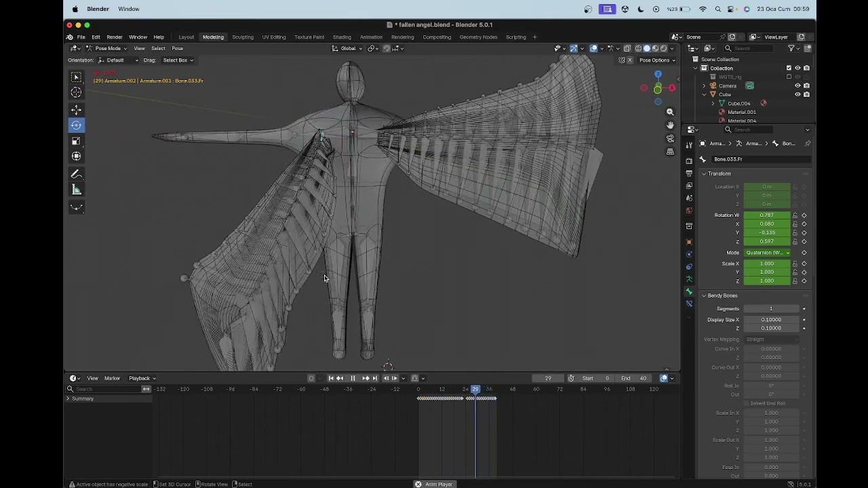Click the Z axis on navigation gizmo
Viewport: 868px width, 488px height.
coord(658,75)
